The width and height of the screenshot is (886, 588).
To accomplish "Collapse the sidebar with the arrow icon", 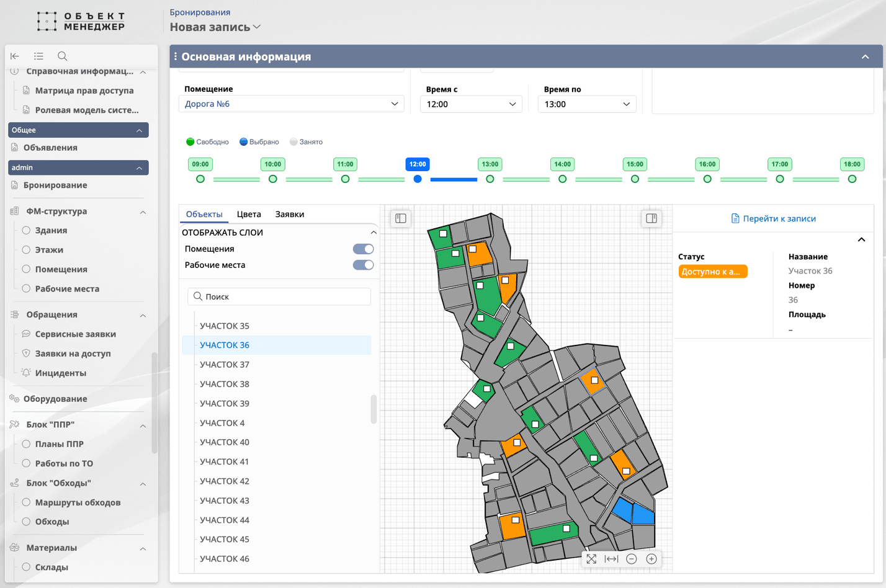I will coord(15,56).
